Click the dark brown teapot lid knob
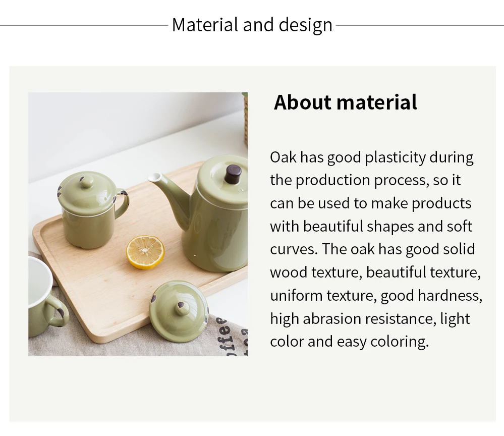Image resolution: width=504 pixels, height=436 pixels. click(x=233, y=174)
